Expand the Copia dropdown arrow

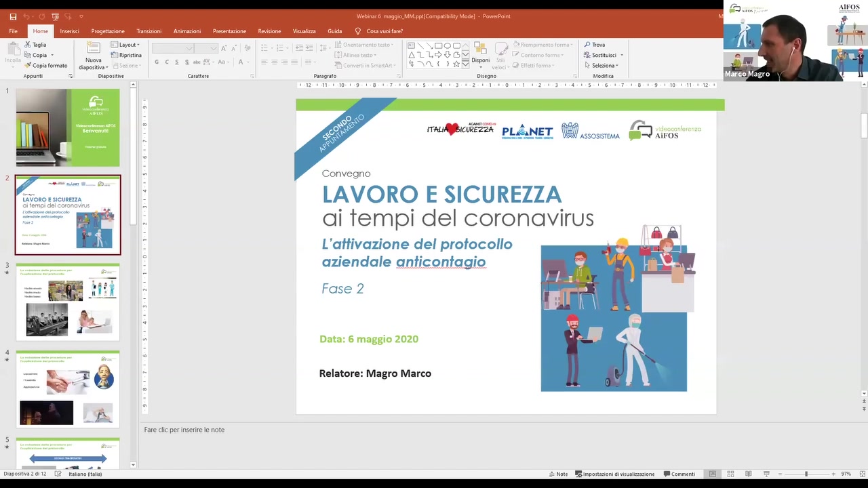coord(52,56)
